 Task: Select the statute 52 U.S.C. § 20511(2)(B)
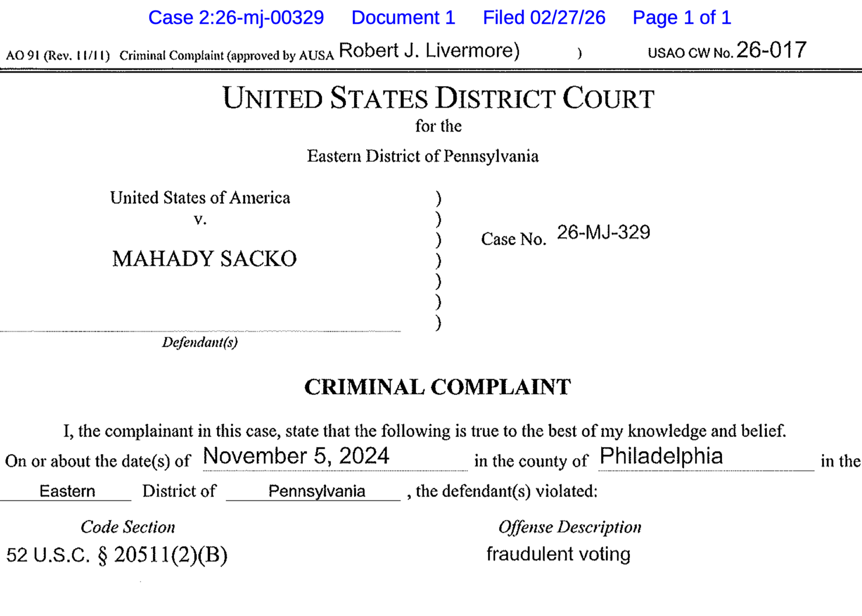pos(117,555)
